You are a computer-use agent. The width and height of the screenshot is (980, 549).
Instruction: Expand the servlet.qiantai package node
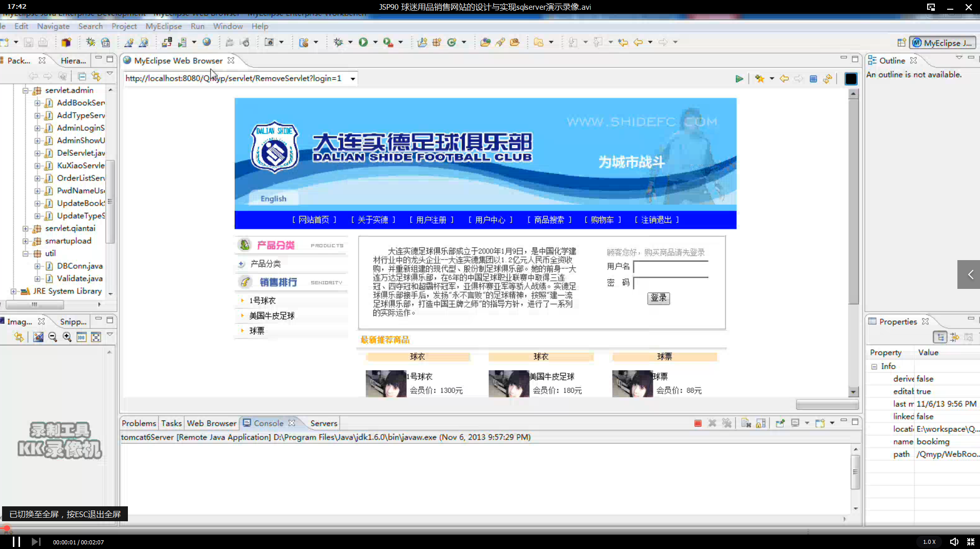click(x=25, y=228)
